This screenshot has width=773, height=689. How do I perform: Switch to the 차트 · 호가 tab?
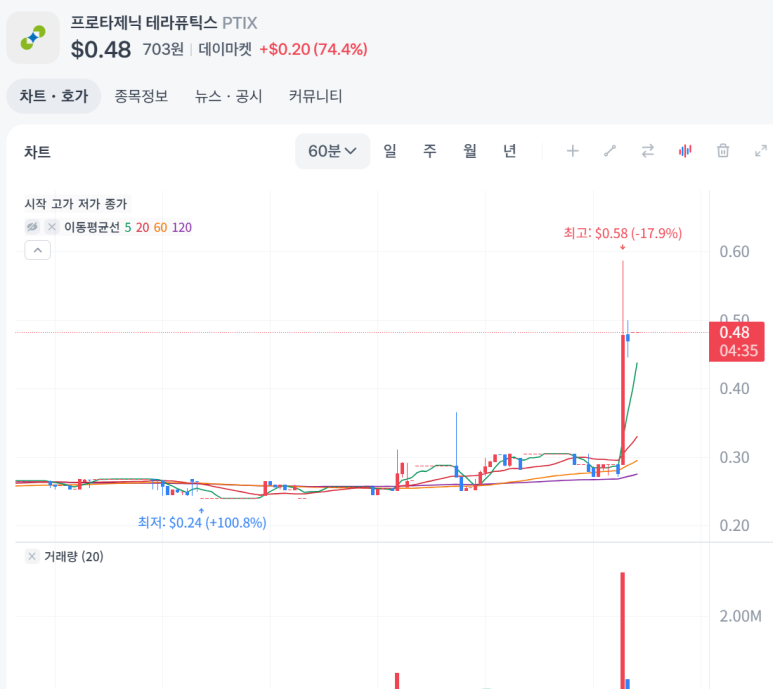pos(54,96)
